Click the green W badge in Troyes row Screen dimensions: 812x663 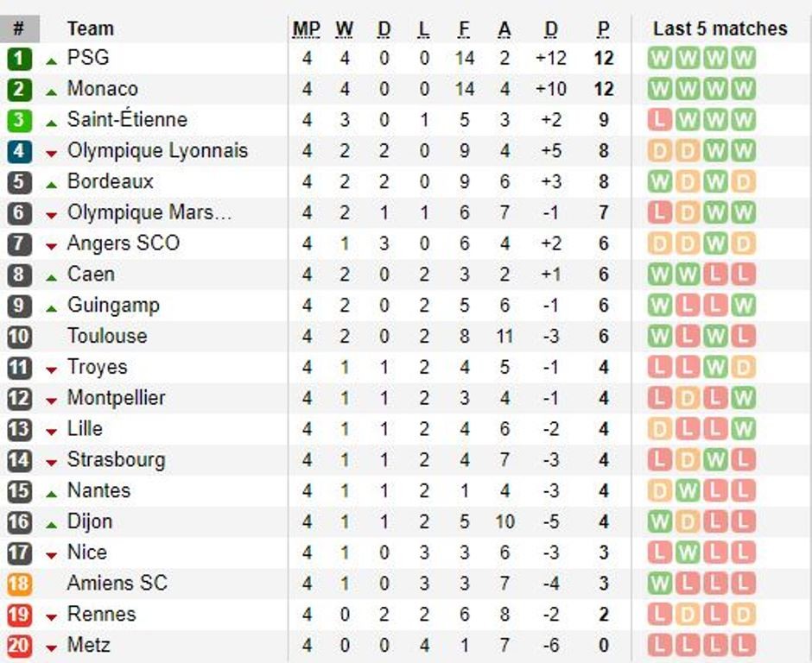tap(715, 369)
